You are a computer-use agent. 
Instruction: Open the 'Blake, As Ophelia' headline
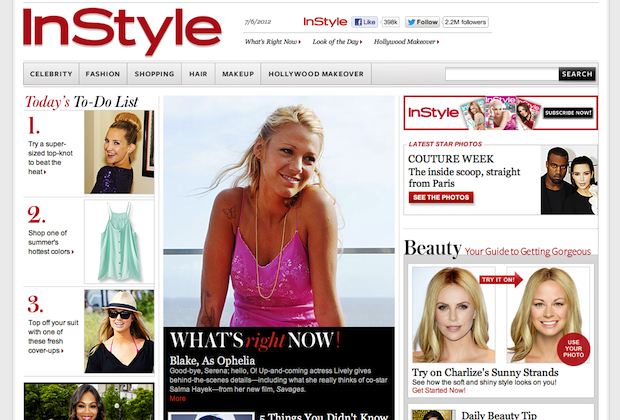click(212, 361)
